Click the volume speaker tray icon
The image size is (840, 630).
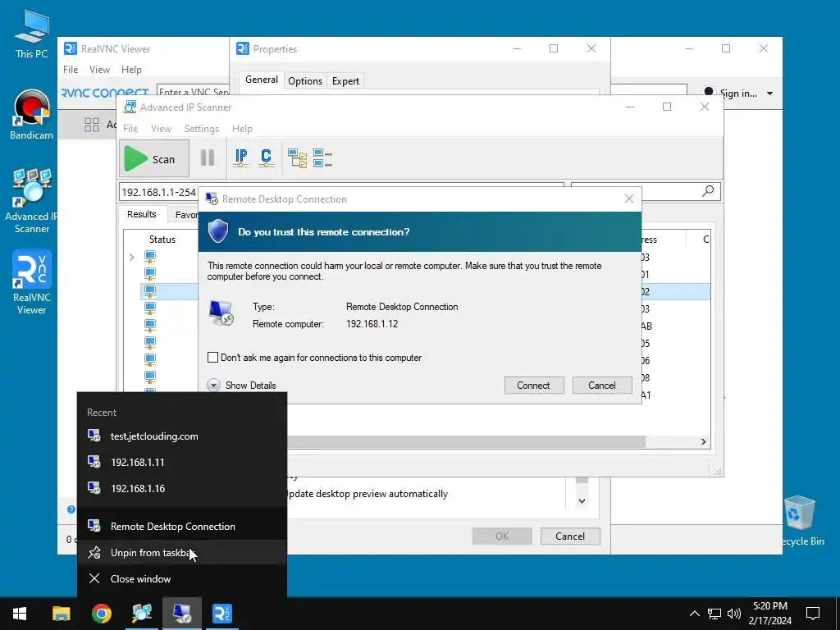[x=734, y=614]
